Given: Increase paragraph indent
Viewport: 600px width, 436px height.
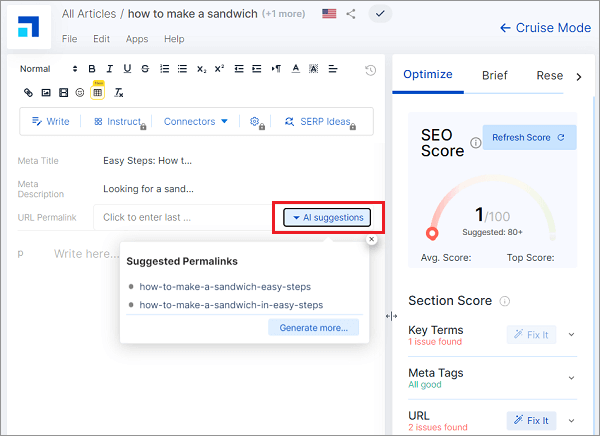Looking at the screenshot, I should (257, 69).
